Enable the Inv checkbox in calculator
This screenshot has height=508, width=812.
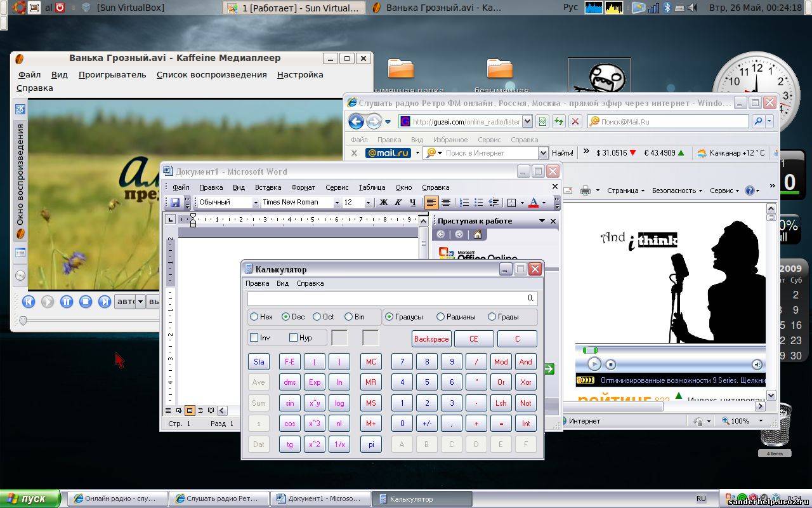(254, 338)
